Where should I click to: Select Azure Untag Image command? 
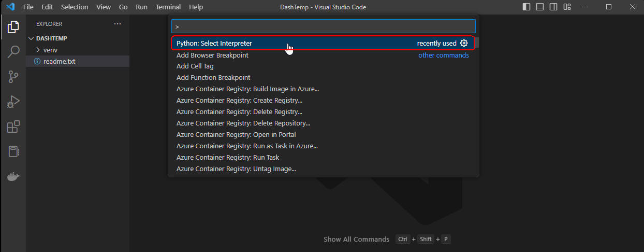(323, 169)
